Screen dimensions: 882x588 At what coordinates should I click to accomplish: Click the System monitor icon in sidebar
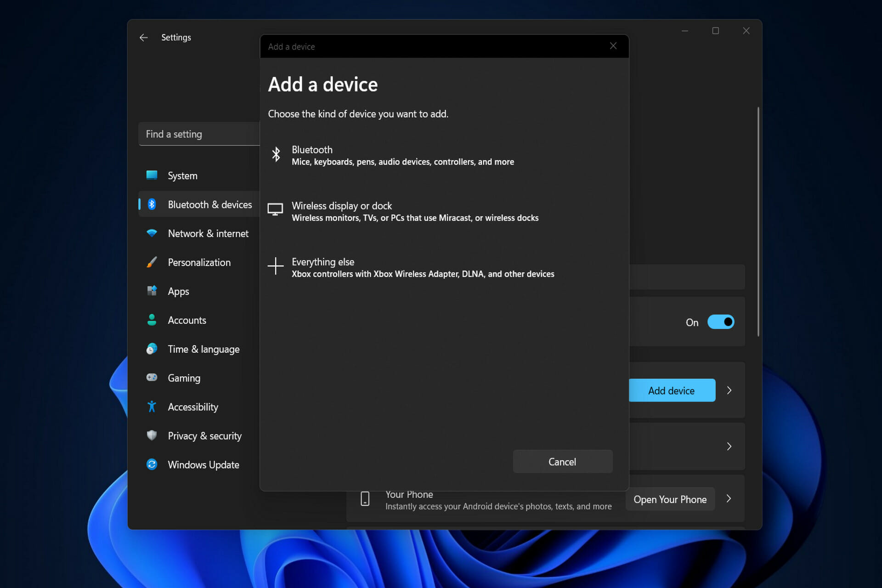pos(152,175)
